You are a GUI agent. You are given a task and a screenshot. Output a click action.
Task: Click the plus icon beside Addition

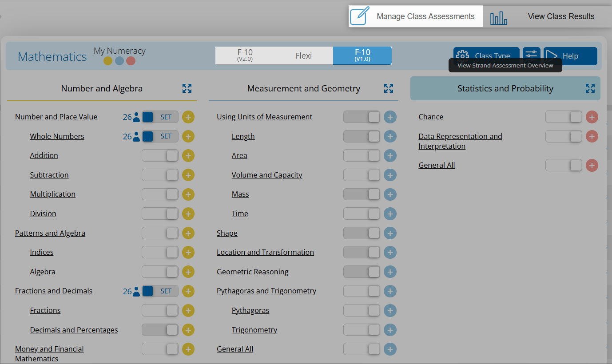(188, 156)
